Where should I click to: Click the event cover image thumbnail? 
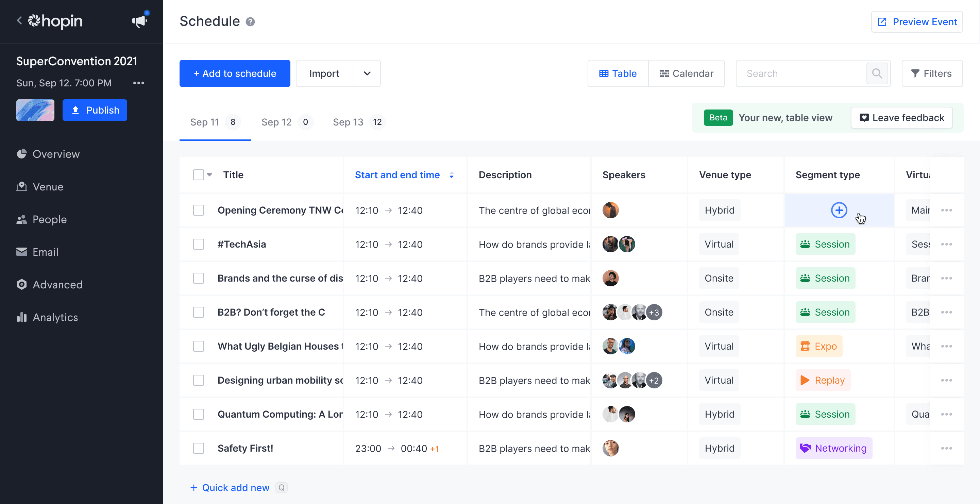pos(35,110)
